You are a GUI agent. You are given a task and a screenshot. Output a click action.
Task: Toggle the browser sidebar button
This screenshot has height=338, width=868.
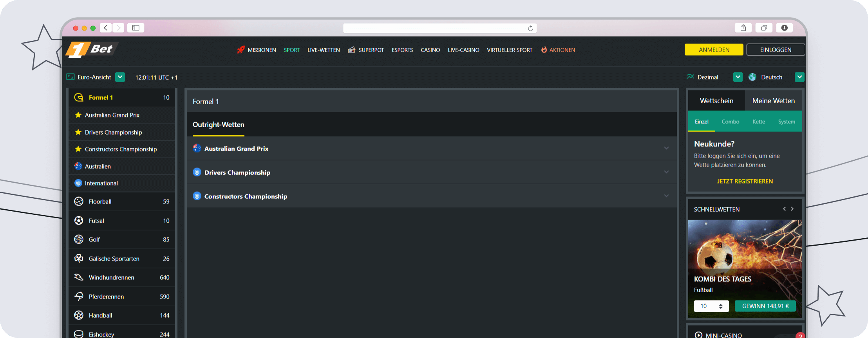click(136, 28)
